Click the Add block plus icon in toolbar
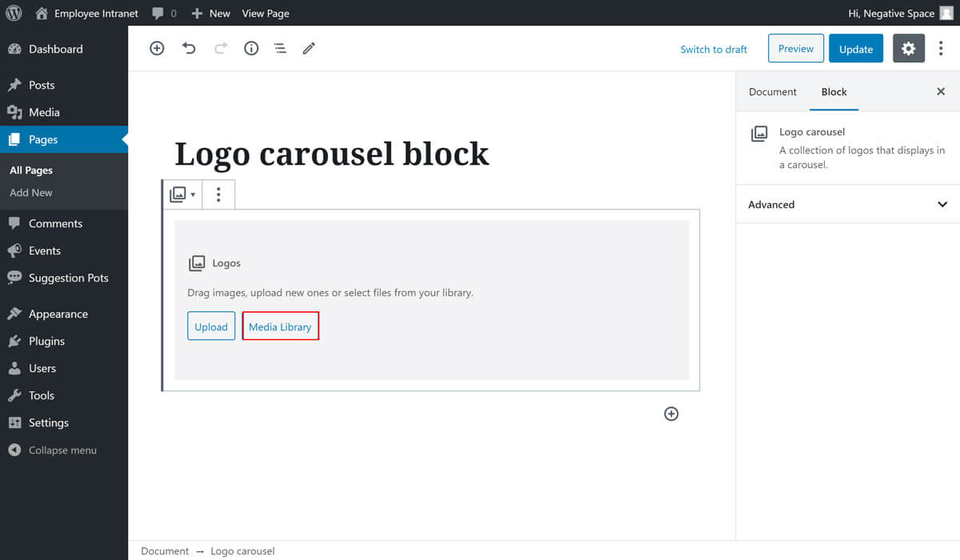This screenshot has height=560, width=960. 157,49
